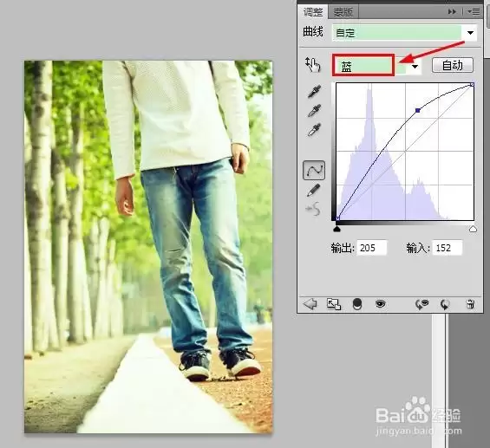Click the expanded view switch icon

(334, 304)
